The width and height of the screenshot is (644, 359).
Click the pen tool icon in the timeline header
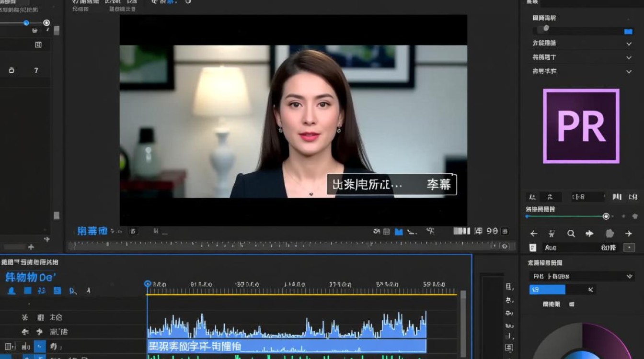click(x=88, y=291)
